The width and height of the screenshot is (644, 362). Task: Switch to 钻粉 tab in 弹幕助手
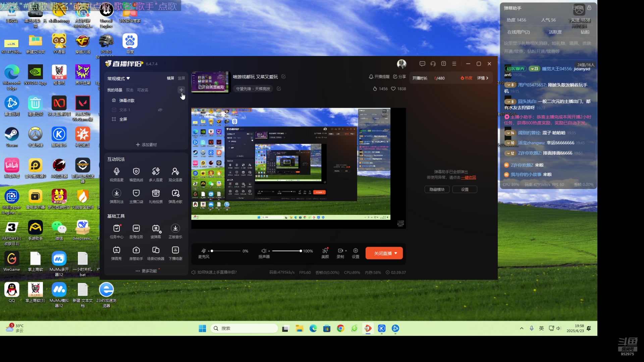coord(585,32)
